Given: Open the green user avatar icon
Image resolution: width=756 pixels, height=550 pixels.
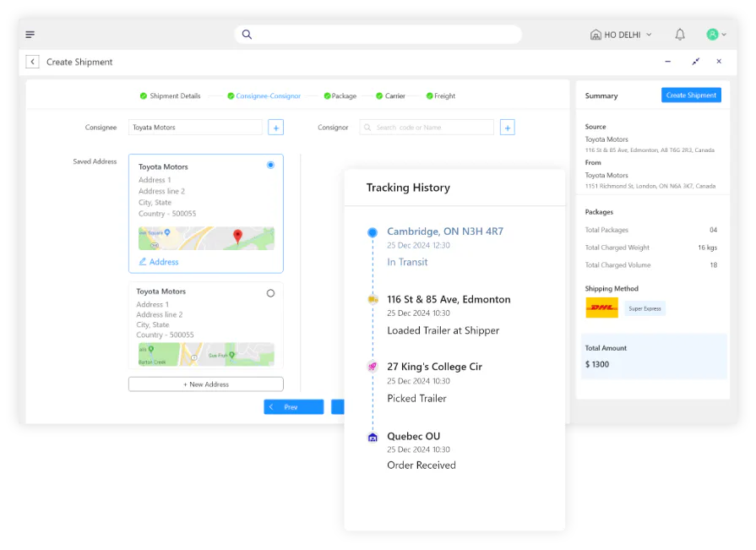Looking at the screenshot, I should coord(712,35).
